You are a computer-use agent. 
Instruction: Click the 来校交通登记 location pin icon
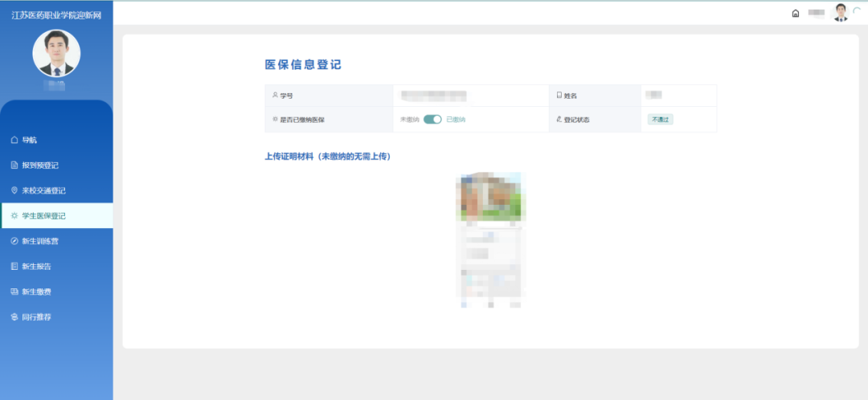(x=14, y=190)
